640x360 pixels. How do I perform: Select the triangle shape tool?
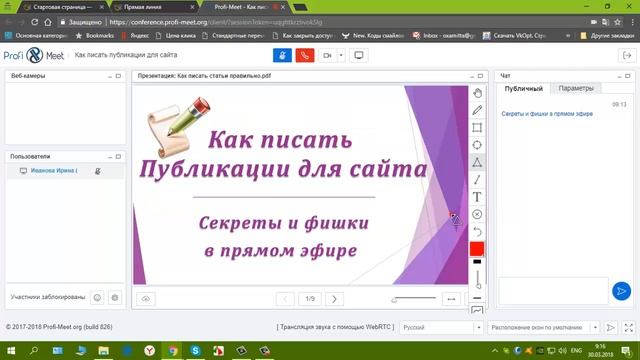click(477, 162)
